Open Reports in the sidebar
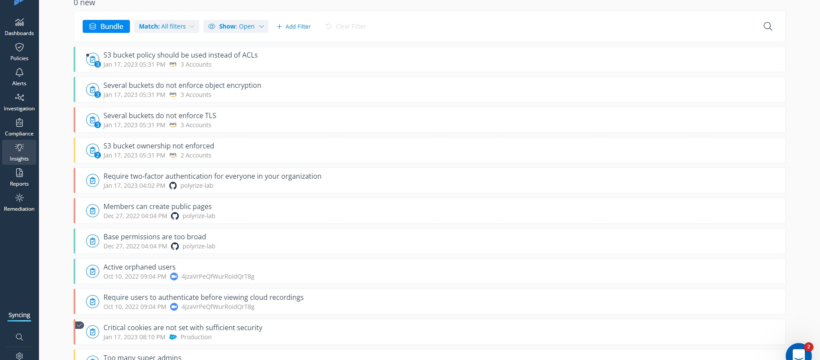The image size is (820, 360). pyautogui.click(x=19, y=177)
